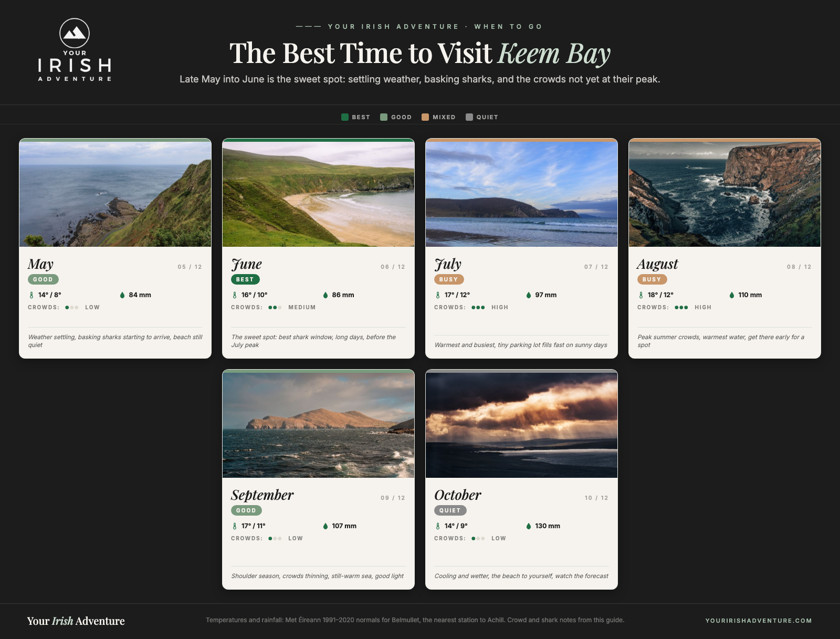
Task: Click the tan MIXED legend swatch
Action: pyautogui.click(x=425, y=117)
